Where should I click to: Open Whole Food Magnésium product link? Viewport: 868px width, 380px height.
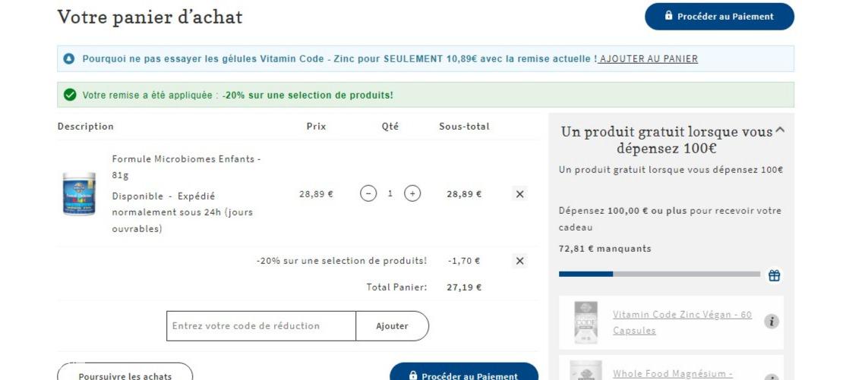point(673,374)
